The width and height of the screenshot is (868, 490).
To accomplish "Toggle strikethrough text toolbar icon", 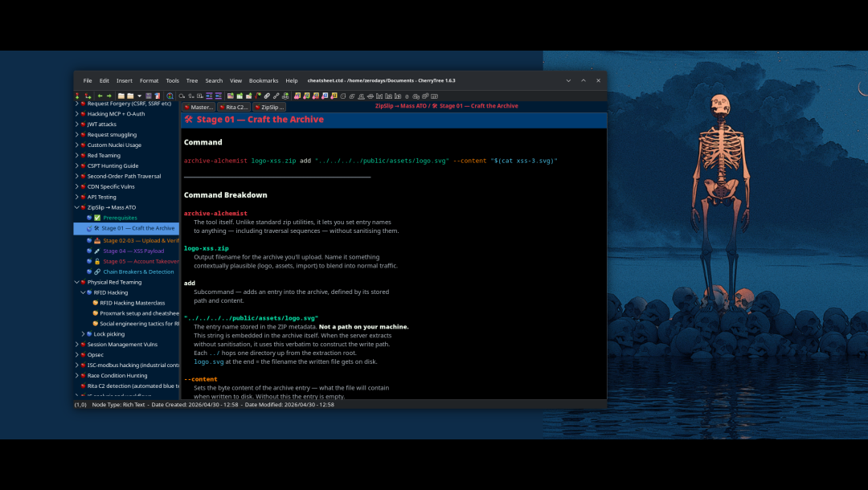I will point(371,96).
